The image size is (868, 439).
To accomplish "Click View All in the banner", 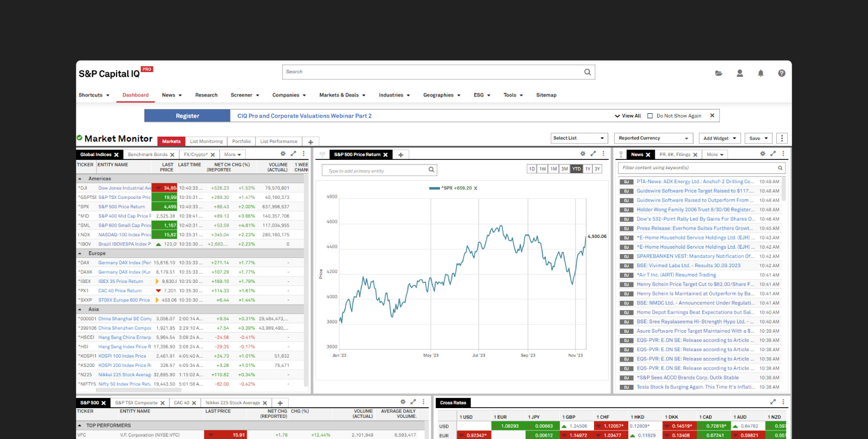I will (x=628, y=116).
